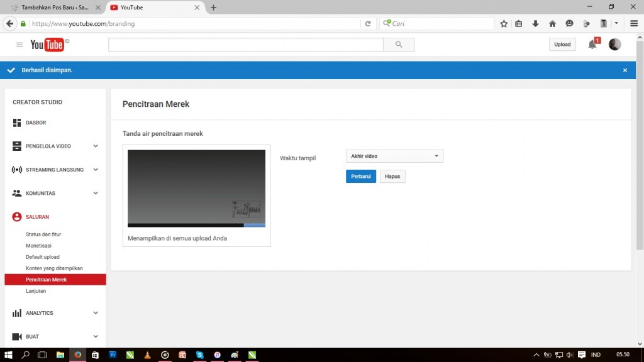The image size is (644, 362).
Task: Show hidden system tray icons
Action: [536, 355]
